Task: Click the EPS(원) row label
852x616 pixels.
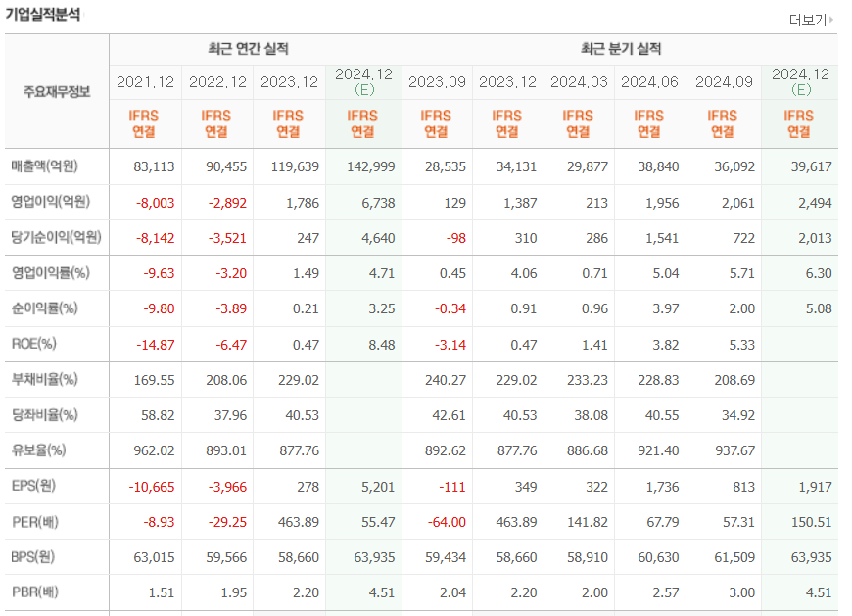Action: click(x=34, y=484)
